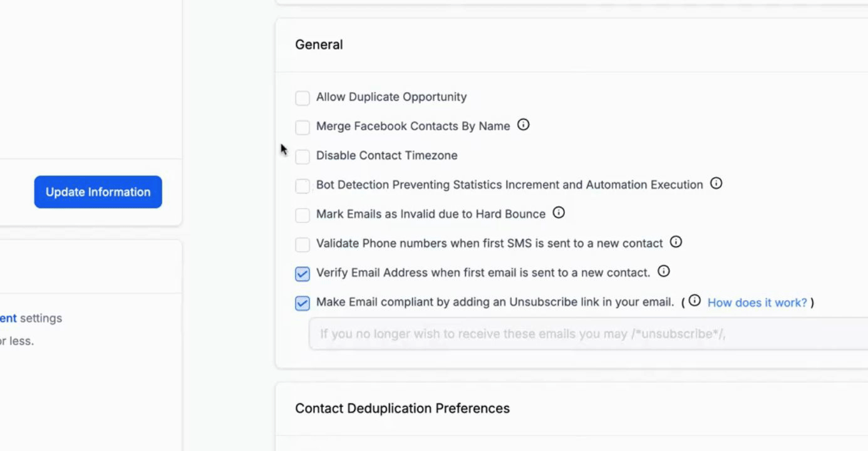
Task: Enable Allow Duplicate Opportunity checkbox
Action: [302, 98]
